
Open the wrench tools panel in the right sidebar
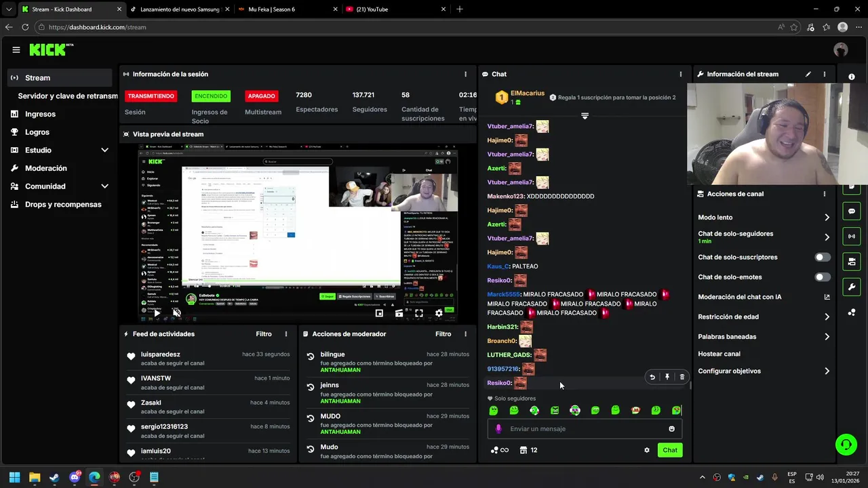tap(852, 287)
